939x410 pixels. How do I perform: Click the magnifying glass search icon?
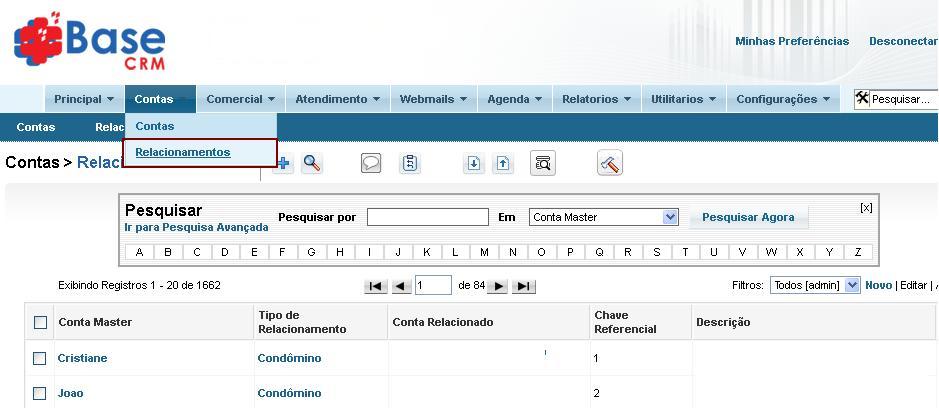pos(312,164)
